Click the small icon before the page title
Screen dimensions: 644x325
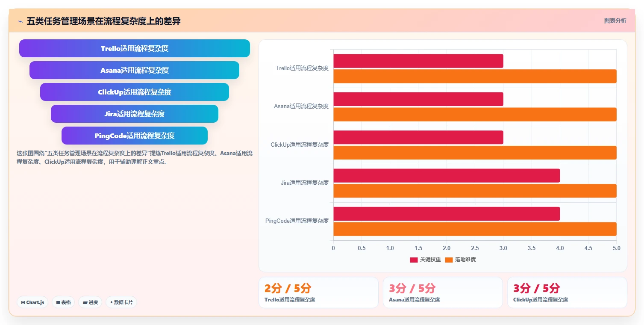[x=20, y=21]
